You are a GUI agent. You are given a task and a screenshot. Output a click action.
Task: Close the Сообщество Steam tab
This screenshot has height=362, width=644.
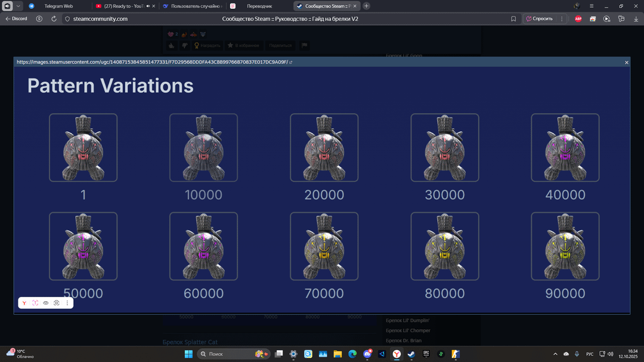pos(355,6)
